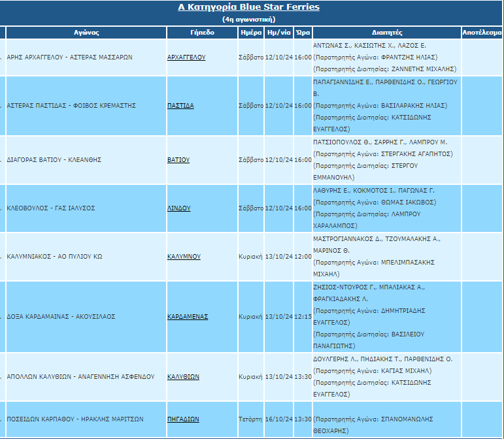504x439 pixels.
Task: Open the ΛΙΝΔΟΥ stadium link
Action: pyautogui.click(x=178, y=208)
